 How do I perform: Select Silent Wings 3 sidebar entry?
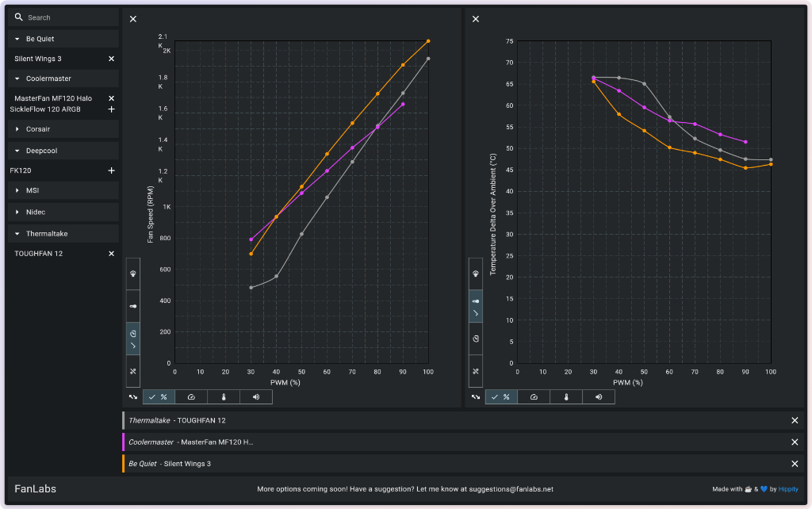coord(38,59)
